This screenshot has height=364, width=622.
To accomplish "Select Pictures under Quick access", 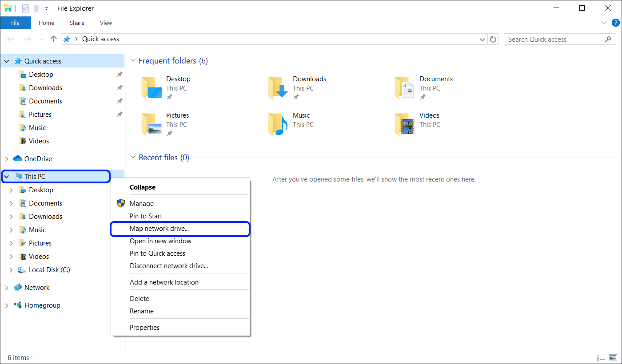I will (x=40, y=115).
